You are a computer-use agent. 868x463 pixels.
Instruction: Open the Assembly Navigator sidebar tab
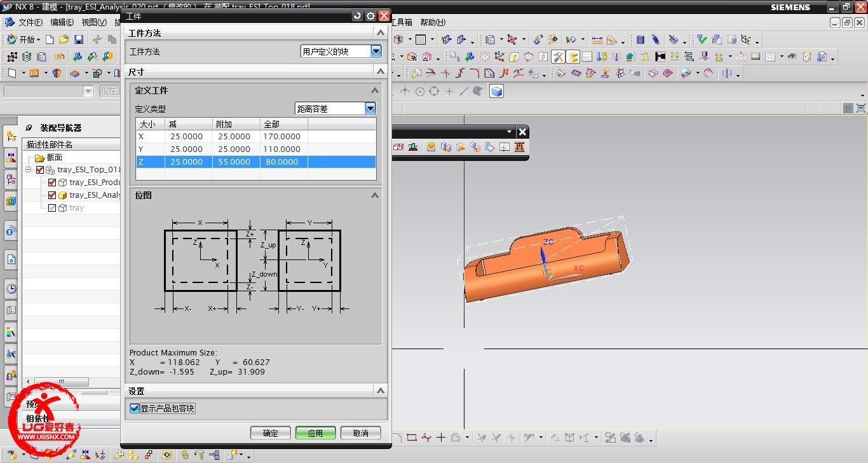coord(11,136)
